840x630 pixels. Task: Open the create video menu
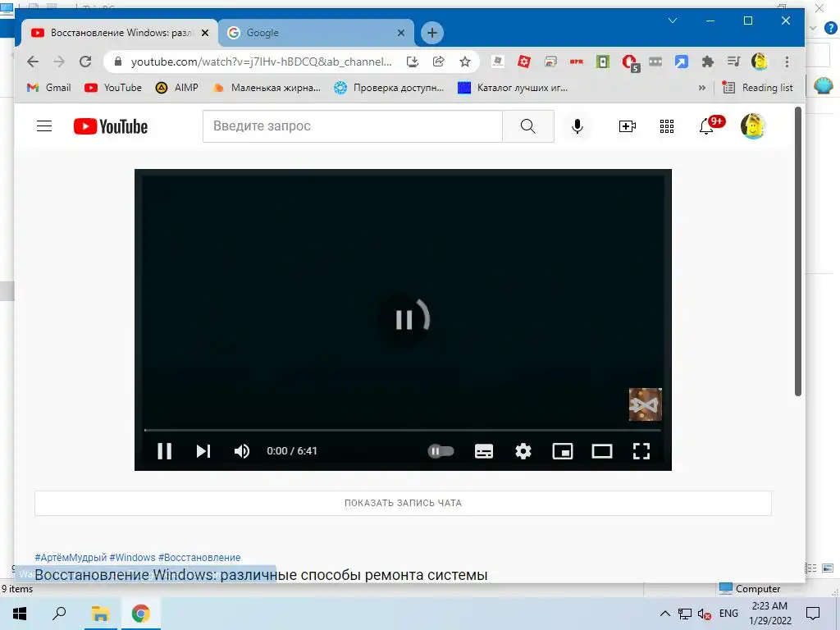pyautogui.click(x=627, y=126)
